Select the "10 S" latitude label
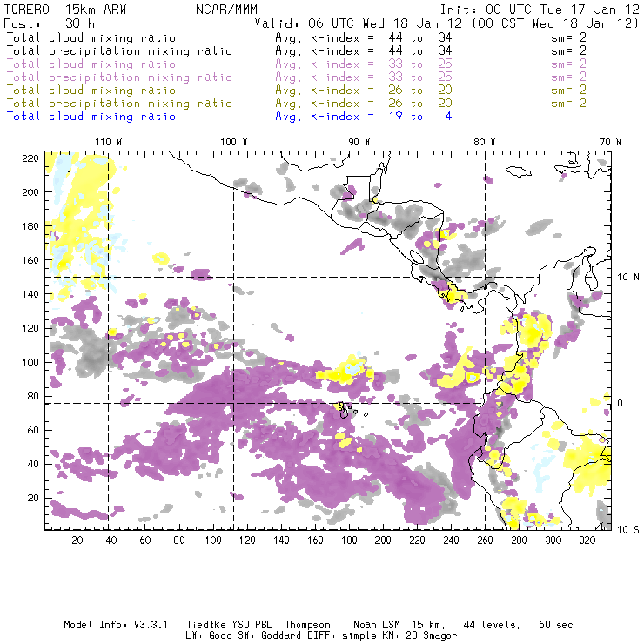This screenshot has height=644, width=644. coord(628,530)
